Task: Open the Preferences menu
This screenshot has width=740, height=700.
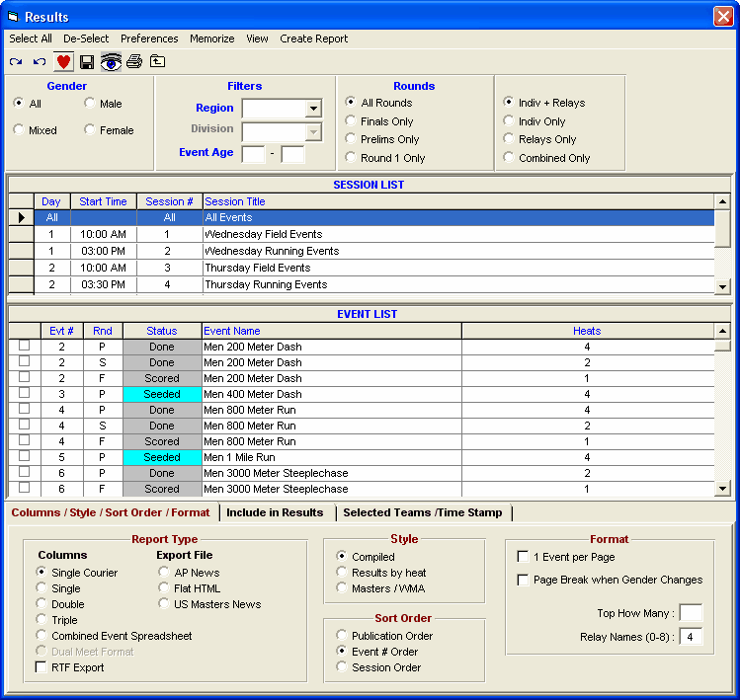Action: [x=149, y=39]
